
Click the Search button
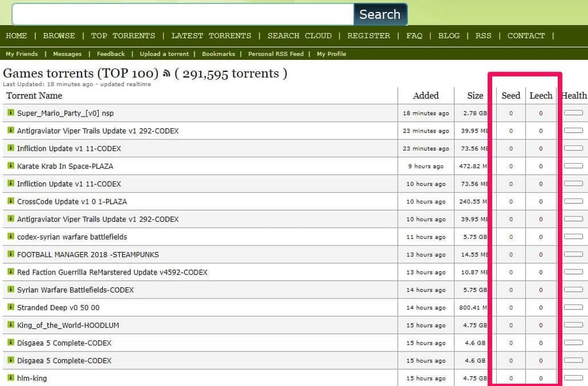pyautogui.click(x=380, y=14)
